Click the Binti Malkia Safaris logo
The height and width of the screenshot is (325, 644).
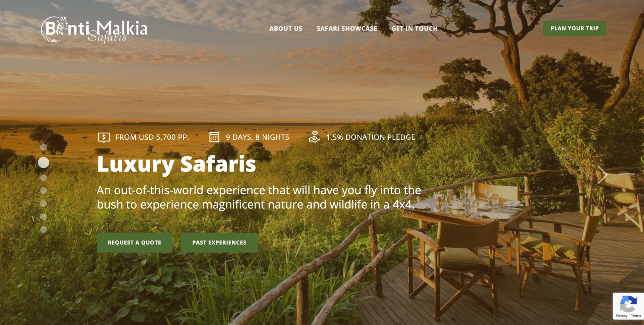[94, 29]
